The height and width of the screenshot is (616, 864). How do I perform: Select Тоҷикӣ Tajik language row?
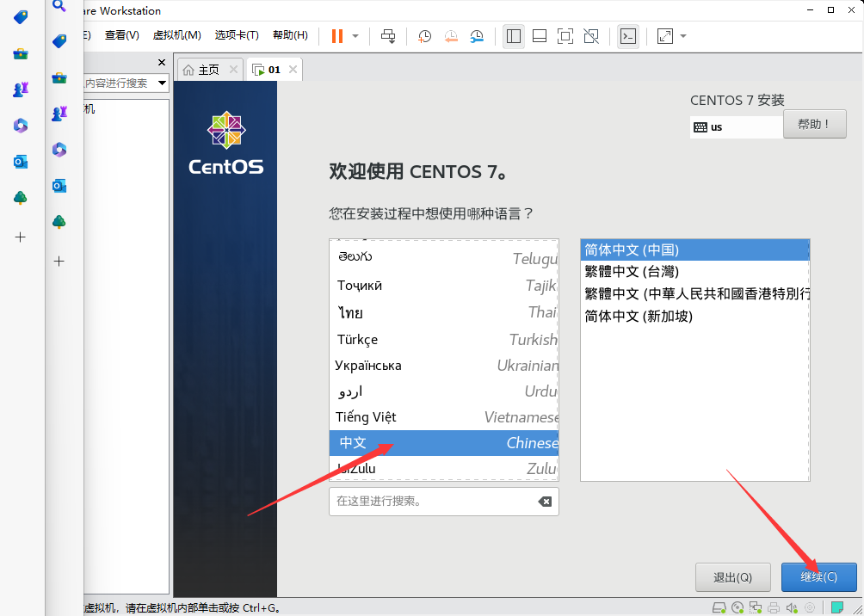[444, 286]
